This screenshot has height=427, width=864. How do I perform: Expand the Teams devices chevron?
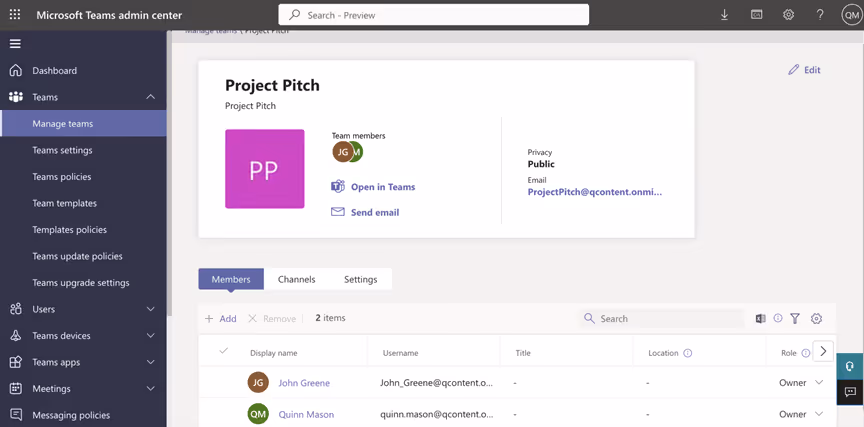(150, 336)
